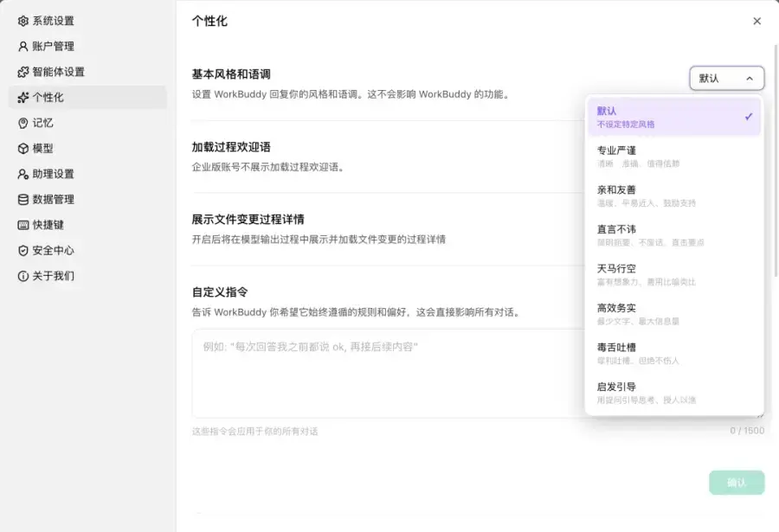The height and width of the screenshot is (532, 779).
Task: Click the memory icon beside 记忆
Action: click(23, 123)
